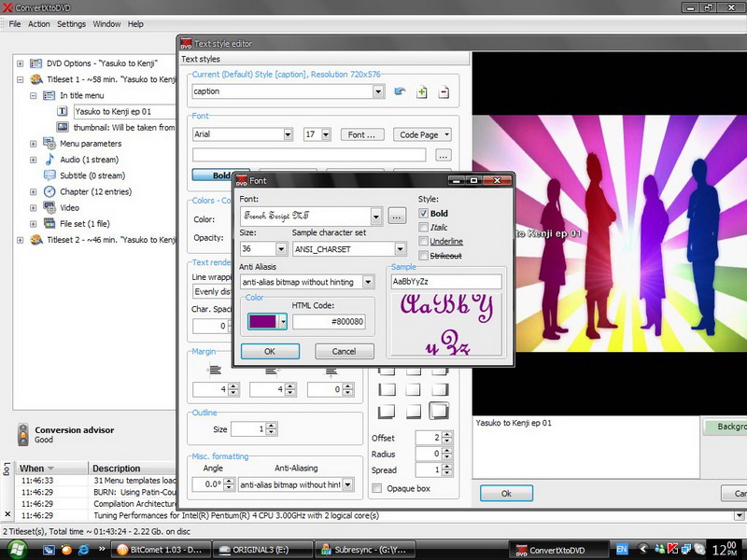Click the thumbnail screen icon

tap(63, 127)
